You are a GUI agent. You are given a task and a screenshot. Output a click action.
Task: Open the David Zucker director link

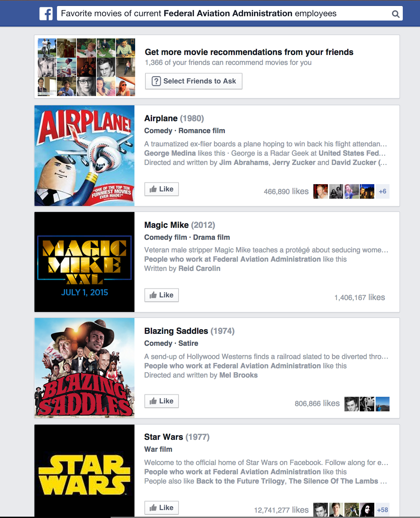pos(354,163)
